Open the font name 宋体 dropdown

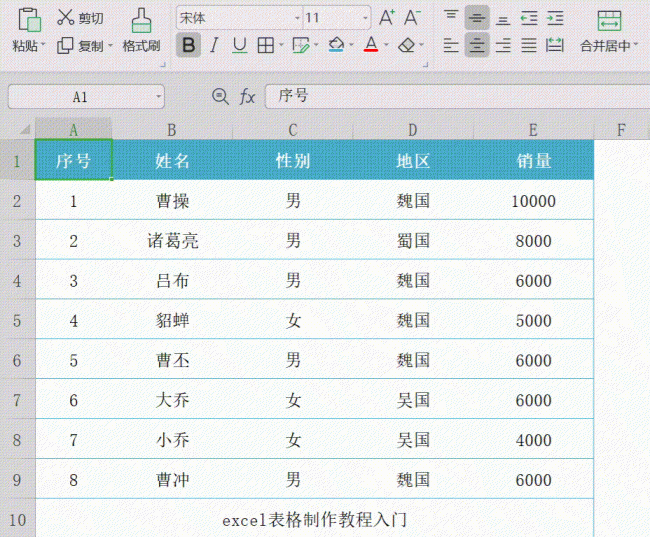[x=297, y=18]
